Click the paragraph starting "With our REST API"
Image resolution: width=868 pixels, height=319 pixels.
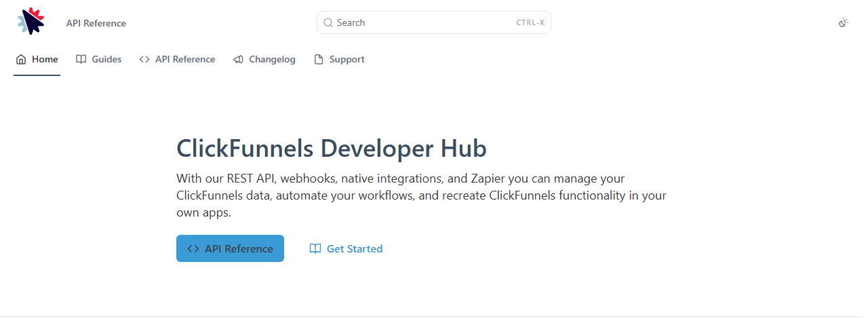[421, 195]
